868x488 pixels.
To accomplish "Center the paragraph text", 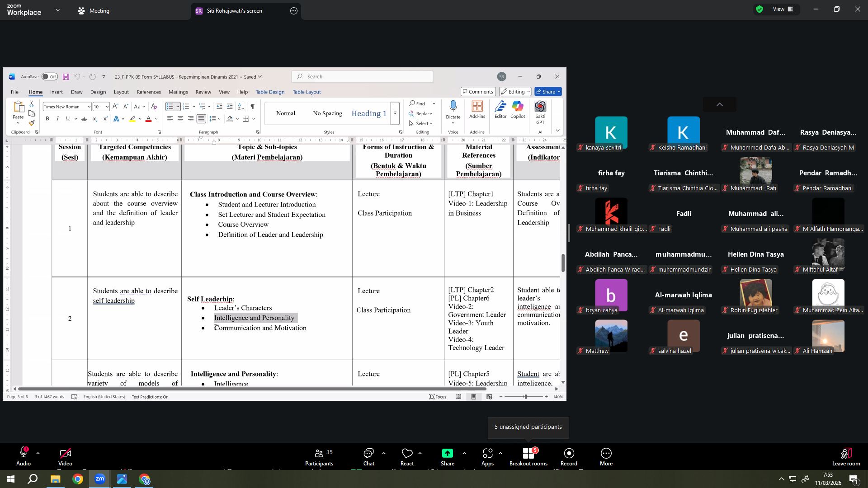I will click(180, 119).
